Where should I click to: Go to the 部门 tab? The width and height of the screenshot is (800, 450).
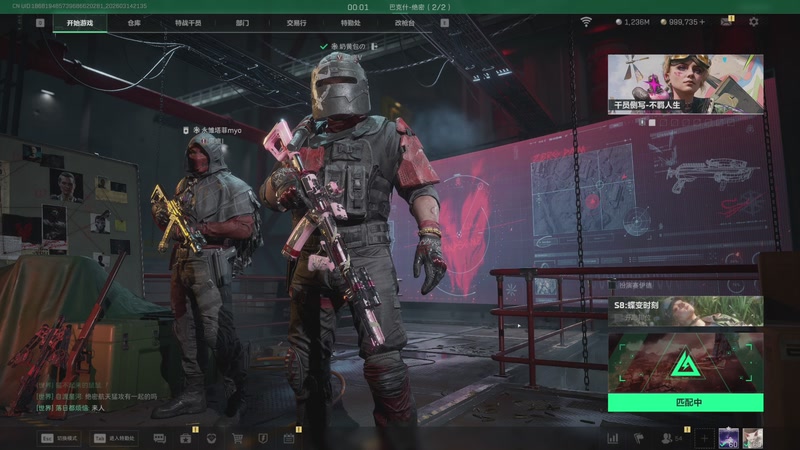[x=242, y=23]
